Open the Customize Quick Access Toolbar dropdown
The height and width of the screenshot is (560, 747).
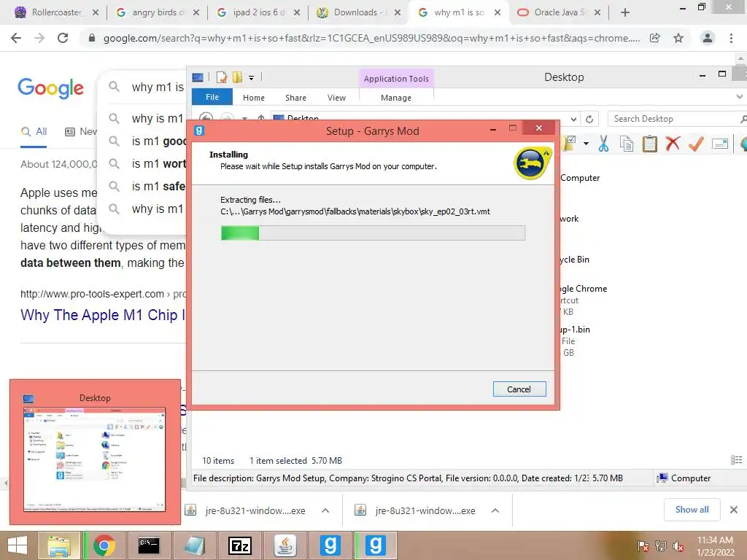coord(251,77)
